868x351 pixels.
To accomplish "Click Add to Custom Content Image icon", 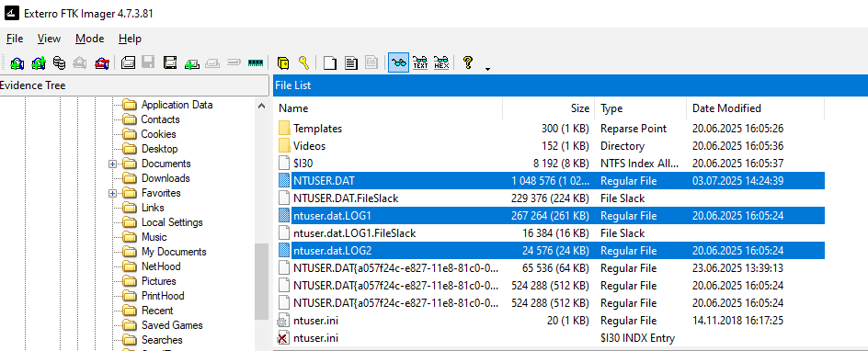I will [191, 63].
